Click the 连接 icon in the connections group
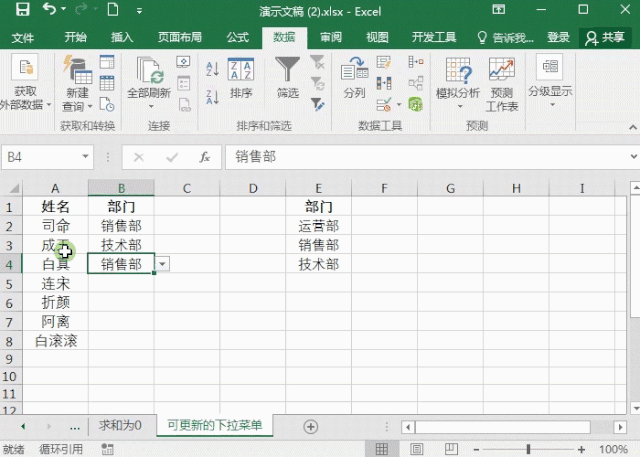 (x=184, y=62)
